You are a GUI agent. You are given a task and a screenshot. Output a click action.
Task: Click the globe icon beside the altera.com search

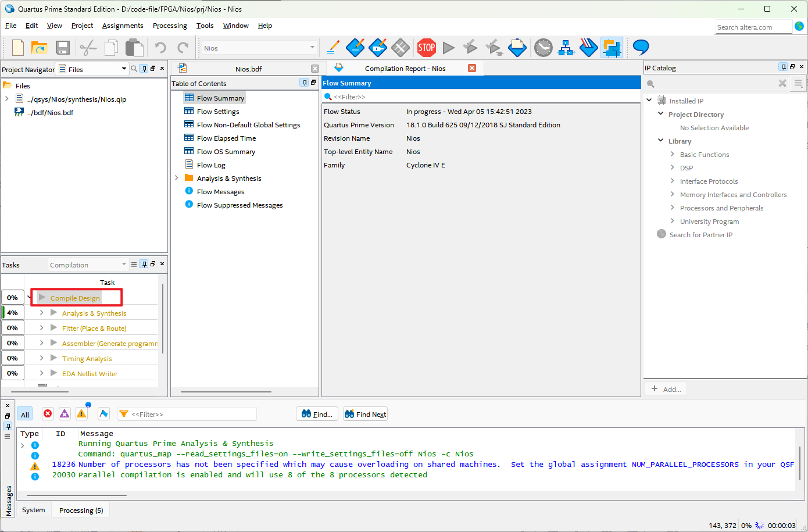coord(799,26)
